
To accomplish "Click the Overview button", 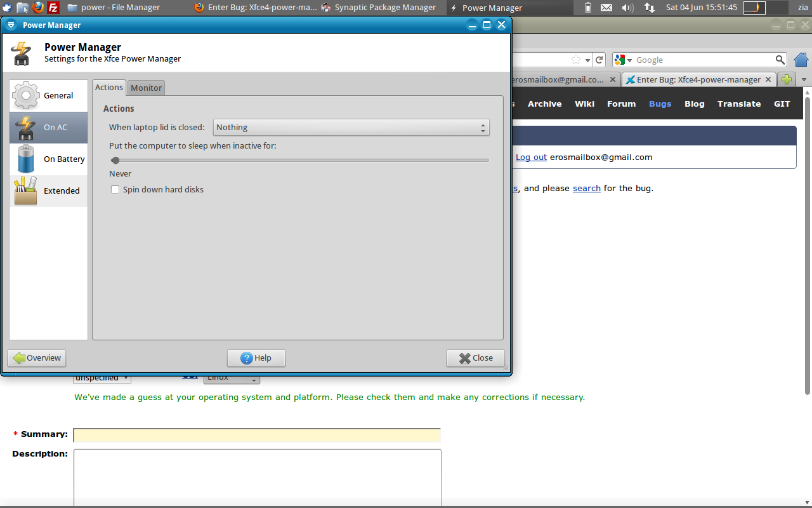I will point(37,358).
